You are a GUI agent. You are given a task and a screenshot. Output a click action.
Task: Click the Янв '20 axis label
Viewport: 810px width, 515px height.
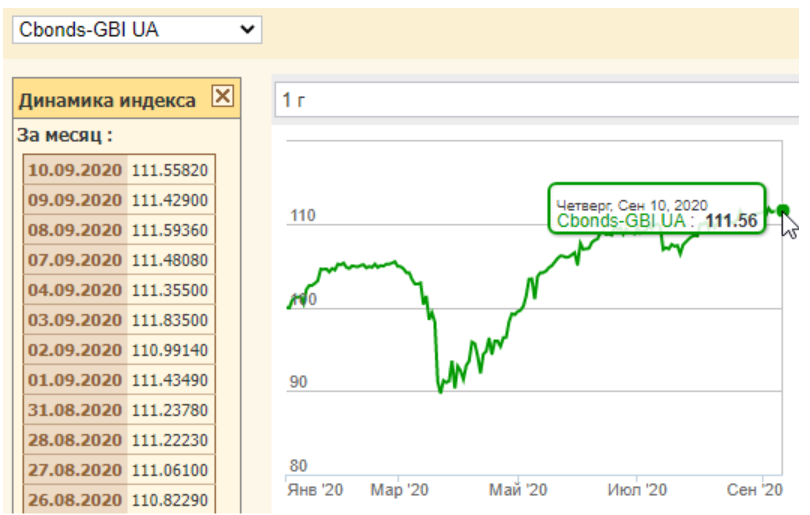[315, 489]
